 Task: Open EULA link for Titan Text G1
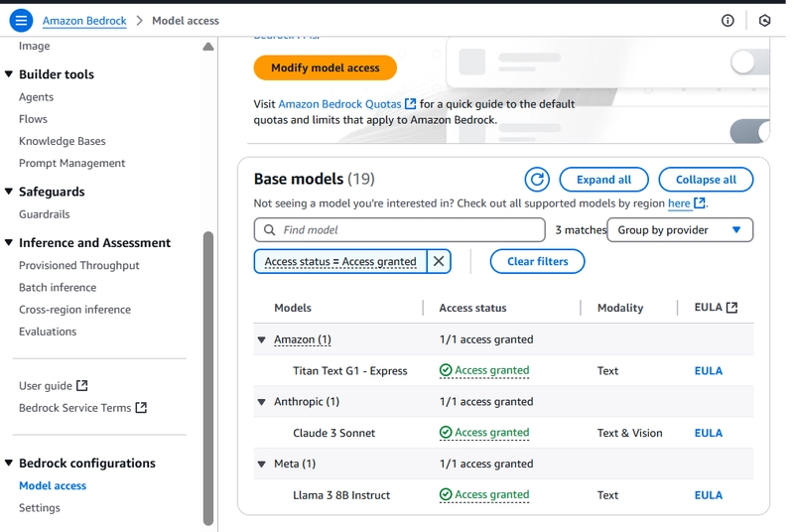[x=709, y=370]
